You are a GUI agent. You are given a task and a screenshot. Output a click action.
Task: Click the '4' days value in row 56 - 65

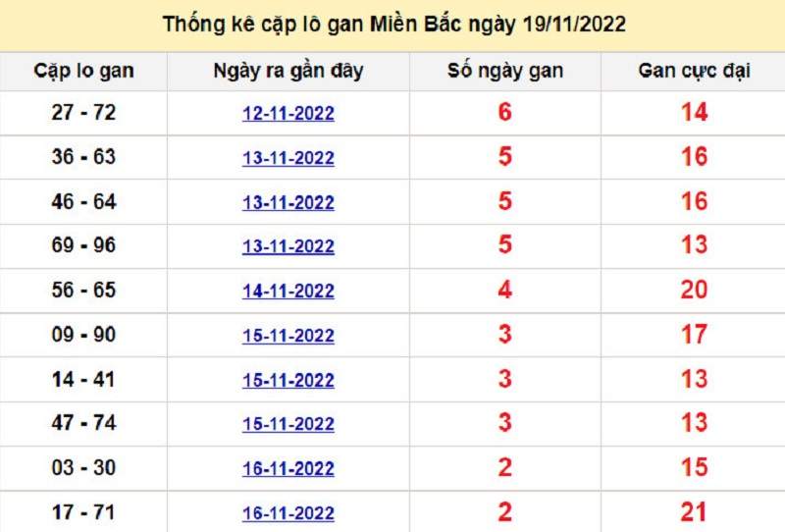pos(505,289)
